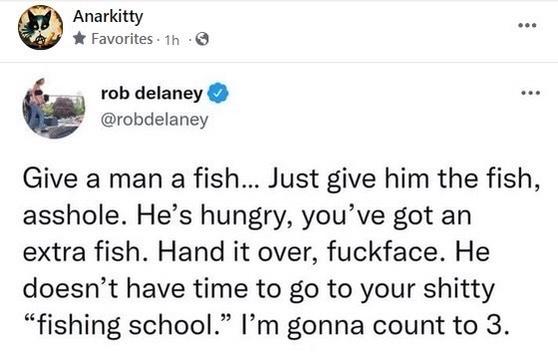Click the rob delaney display name
The width and height of the screenshot is (558, 360).
(x=152, y=93)
